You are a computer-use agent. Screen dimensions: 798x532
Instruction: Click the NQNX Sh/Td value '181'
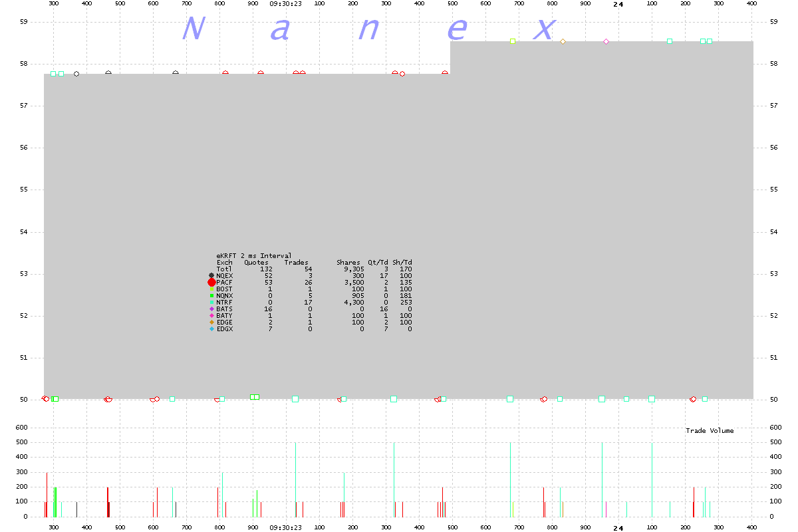[406, 295]
